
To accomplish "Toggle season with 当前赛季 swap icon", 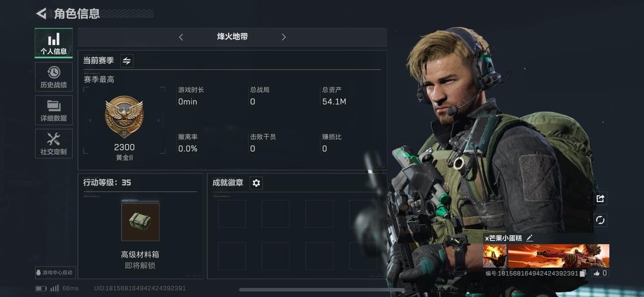I will pos(126,61).
